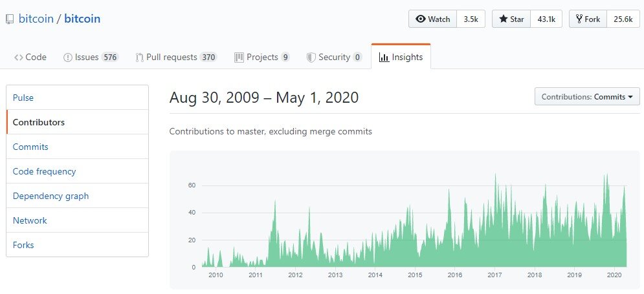Click the 60 value on graph y-axis

pos(192,185)
